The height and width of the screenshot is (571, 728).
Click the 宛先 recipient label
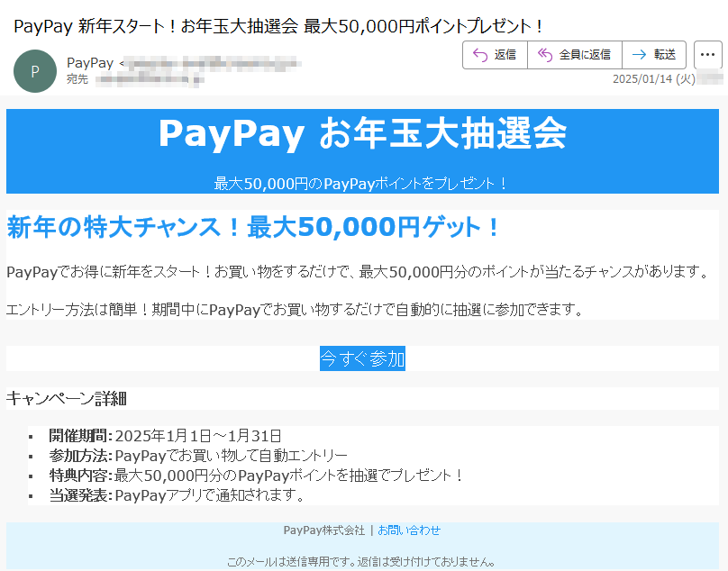coord(77,79)
